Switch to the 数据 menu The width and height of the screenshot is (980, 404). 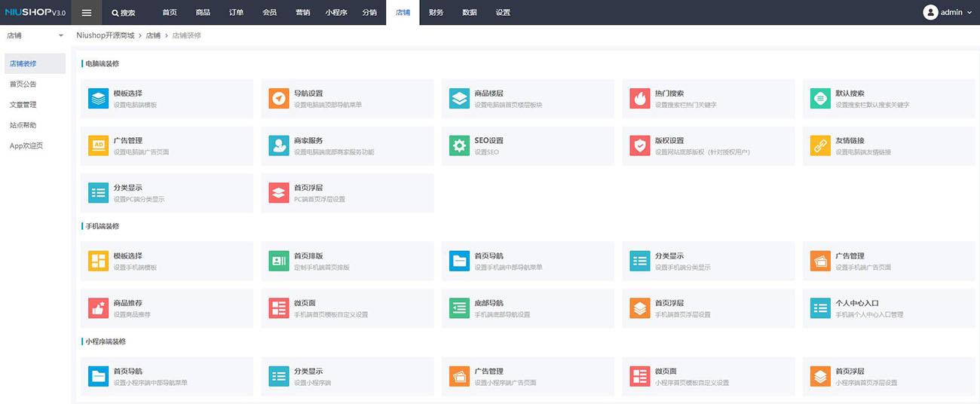tap(469, 13)
